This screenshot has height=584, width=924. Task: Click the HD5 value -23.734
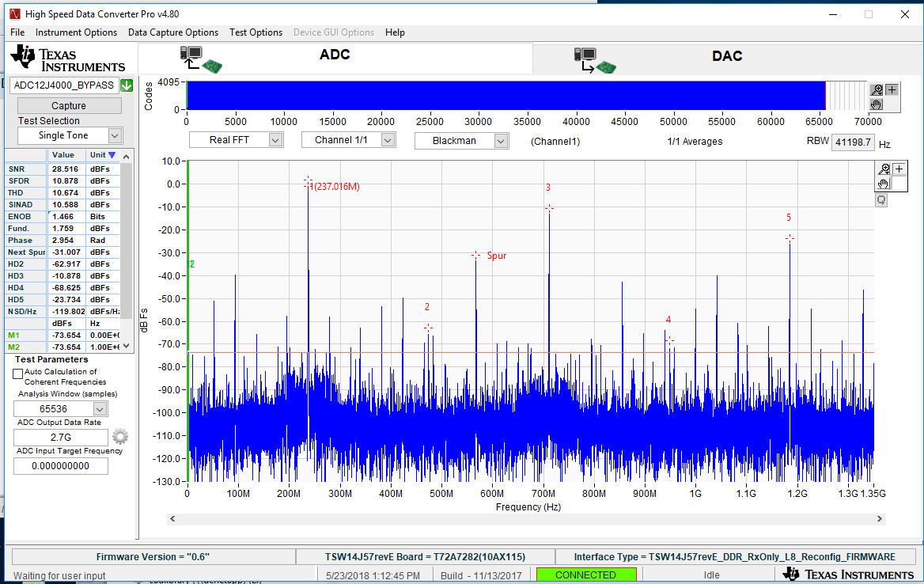[66, 299]
